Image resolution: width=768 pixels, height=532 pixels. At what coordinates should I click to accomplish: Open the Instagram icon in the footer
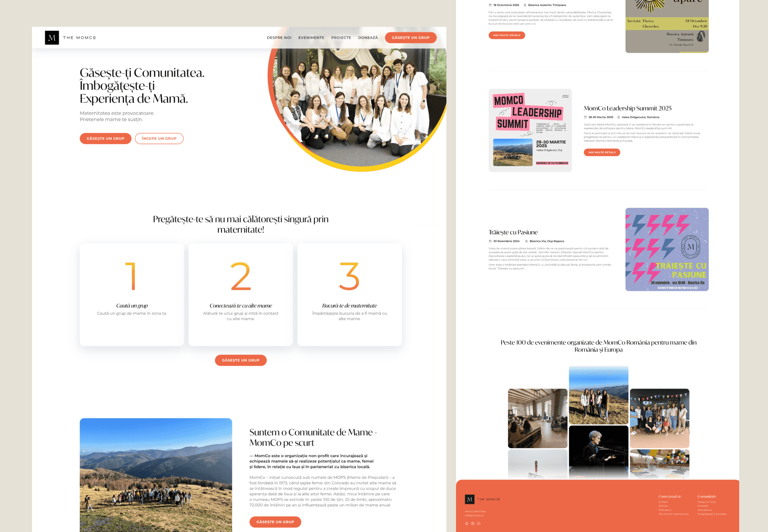point(472,523)
